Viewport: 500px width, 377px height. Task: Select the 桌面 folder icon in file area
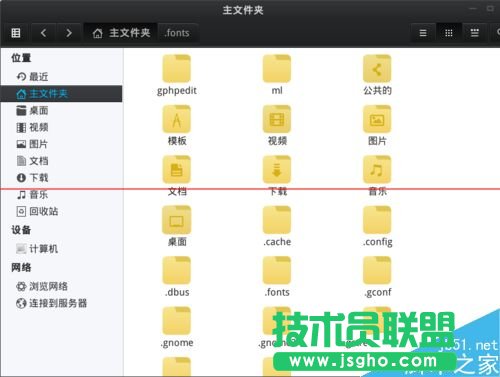(x=177, y=220)
